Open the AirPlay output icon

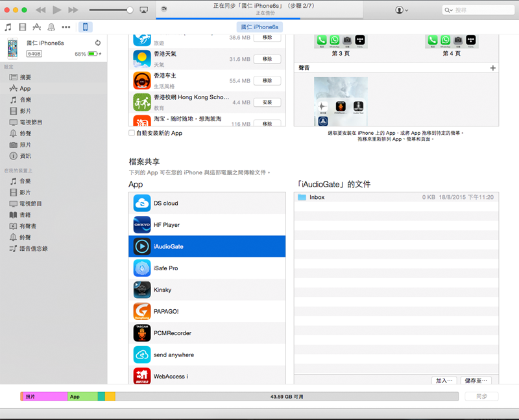(144, 10)
